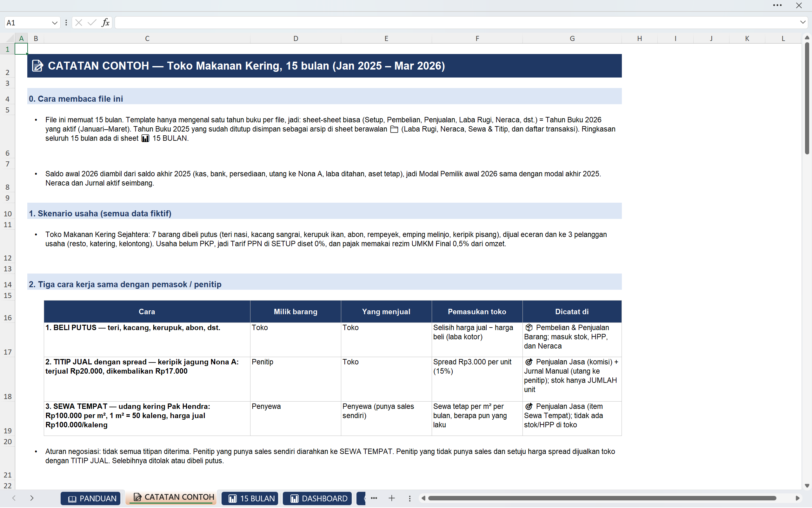The height and width of the screenshot is (508, 812).
Task: Select the CATATAN CONTOH sheet tab
Action: point(172,498)
